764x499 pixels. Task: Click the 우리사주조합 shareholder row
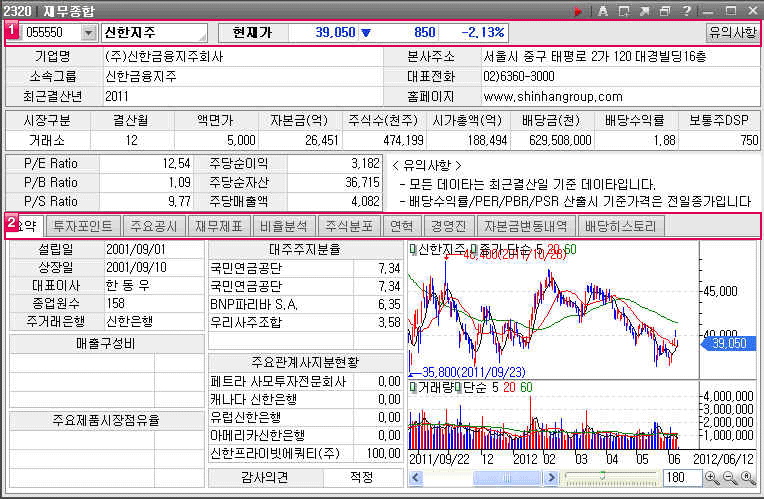[x=306, y=323]
